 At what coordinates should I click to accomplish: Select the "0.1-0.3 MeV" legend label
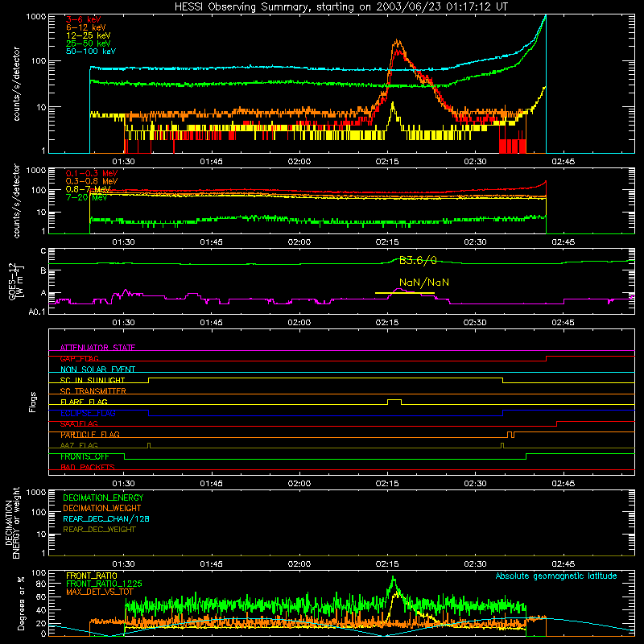91,173
